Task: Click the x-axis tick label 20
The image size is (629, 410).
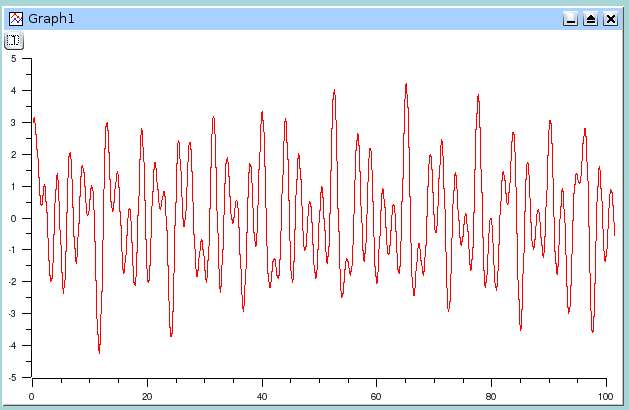Action: coord(147,395)
